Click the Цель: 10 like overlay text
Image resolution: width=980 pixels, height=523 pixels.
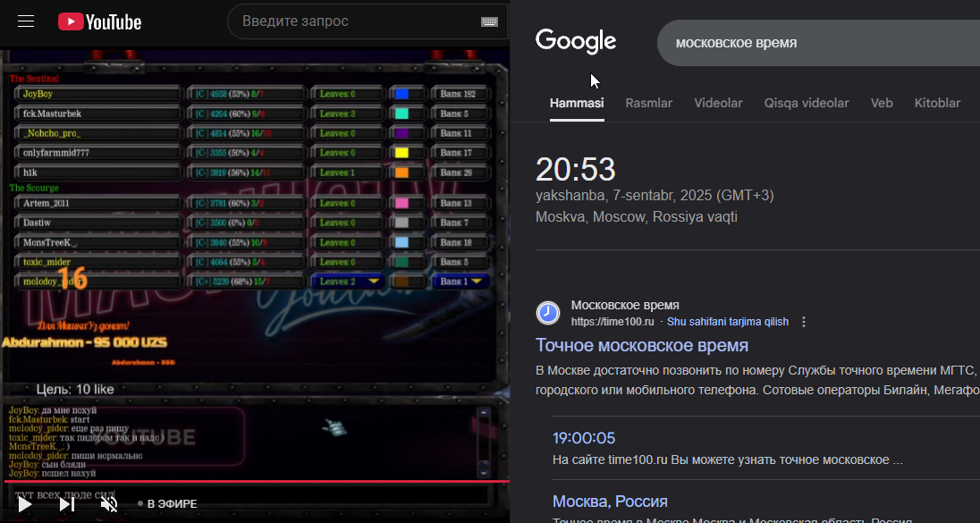[x=75, y=389]
